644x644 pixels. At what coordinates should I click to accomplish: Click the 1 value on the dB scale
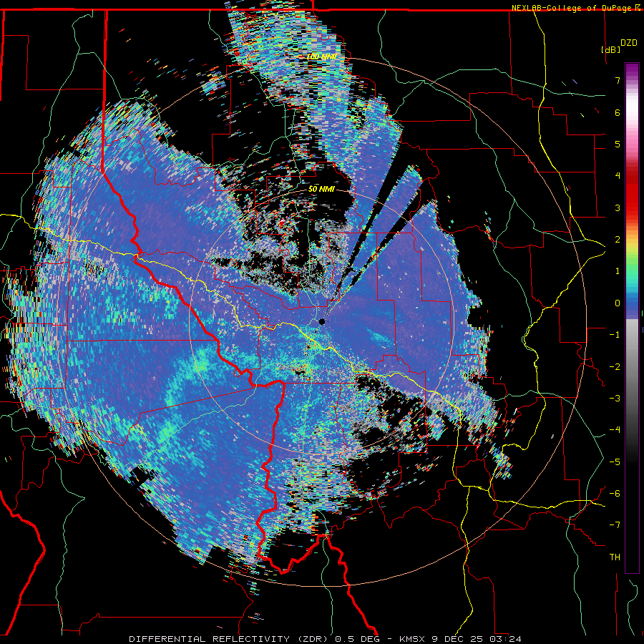click(618, 271)
